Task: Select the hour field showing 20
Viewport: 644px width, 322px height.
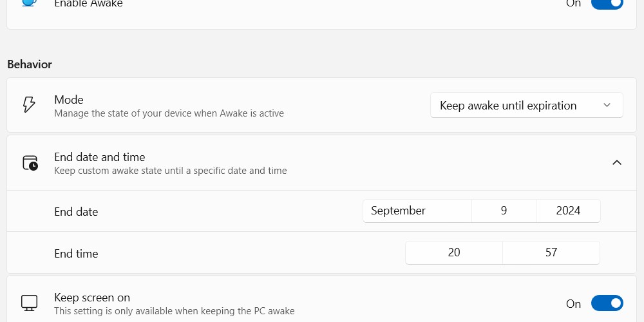Action: click(454, 252)
